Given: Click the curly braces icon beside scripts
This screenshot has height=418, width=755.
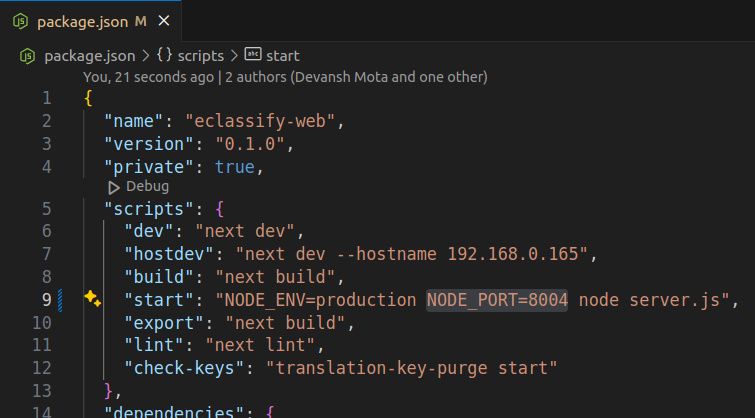Looking at the screenshot, I should pyautogui.click(x=165, y=56).
